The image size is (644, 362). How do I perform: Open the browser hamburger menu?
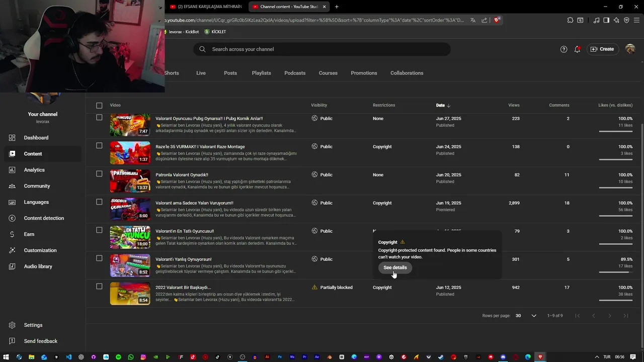[637, 20]
